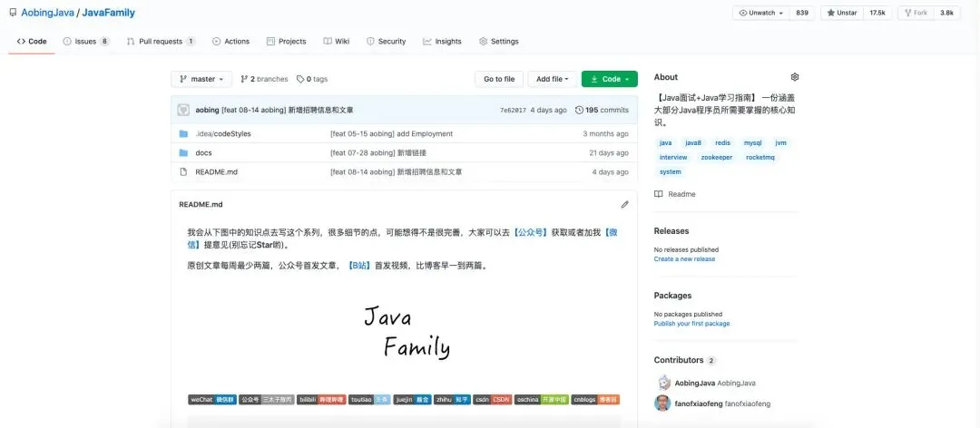Open the Issues tab
The height and width of the screenshot is (428, 980).
(86, 41)
